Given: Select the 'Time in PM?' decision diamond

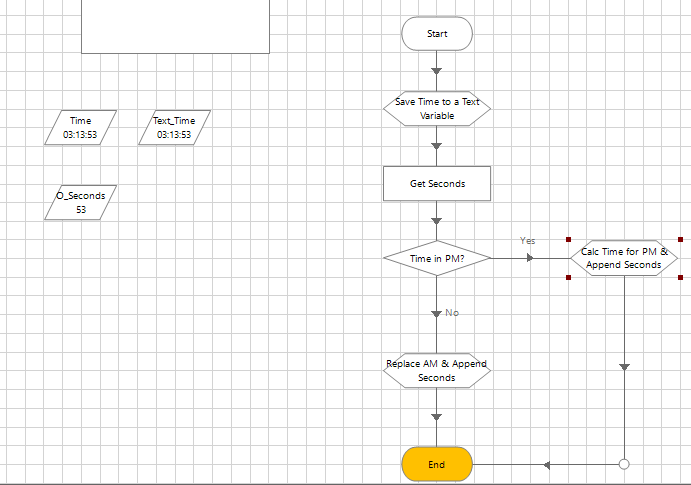Looking at the screenshot, I should coord(437,258).
